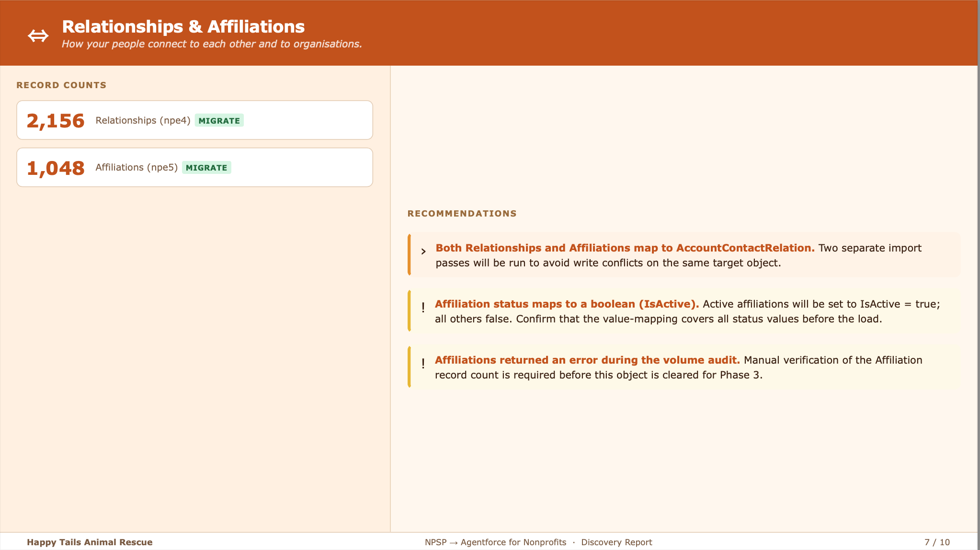Click the 7 / 10 page indicator
Image resolution: width=980 pixels, height=550 pixels.
click(937, 542)
